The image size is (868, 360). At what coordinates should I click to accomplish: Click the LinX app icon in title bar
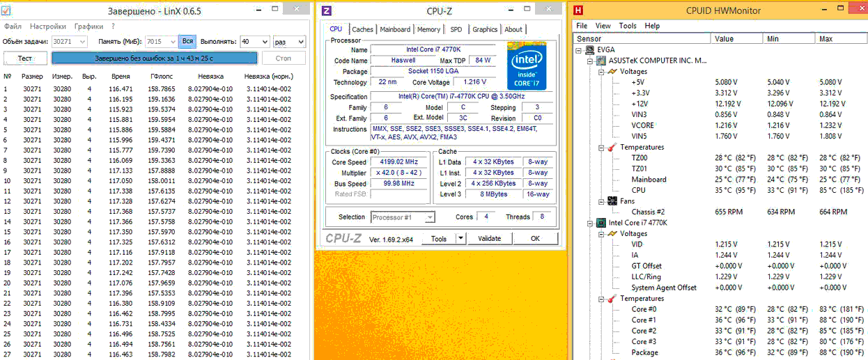[6, 10]
